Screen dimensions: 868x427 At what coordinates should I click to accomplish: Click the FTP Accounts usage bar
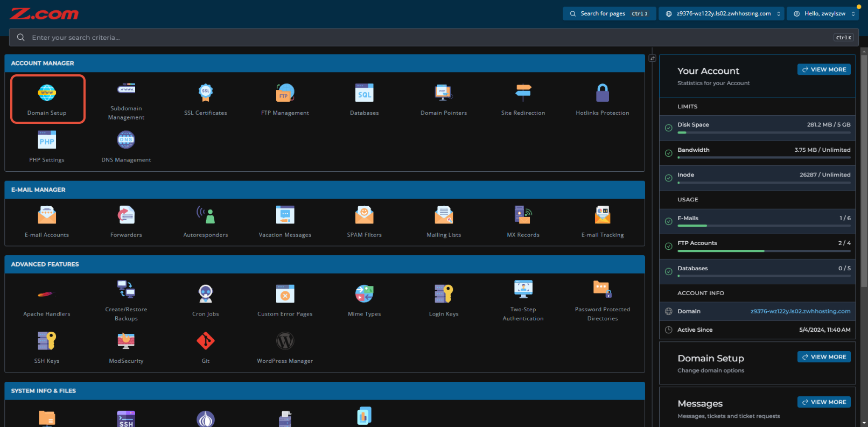click(764, 251)
